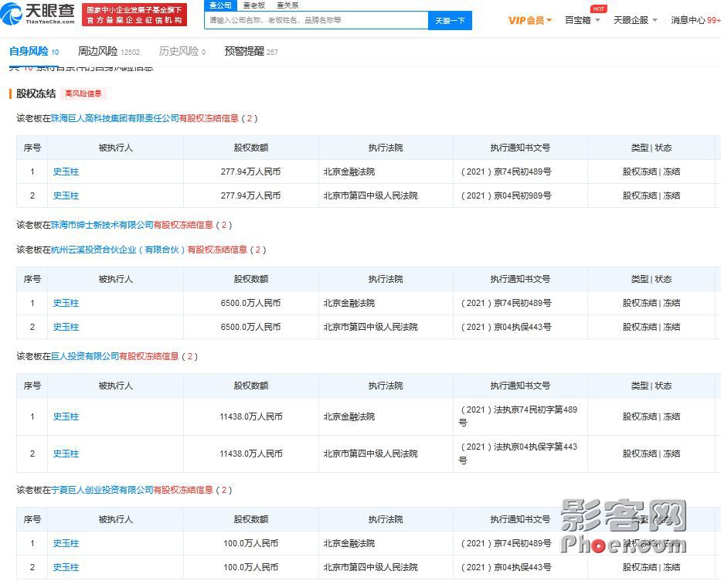Click the red national credit agency banner
The image size is (721, 588).
pos(134,15)
